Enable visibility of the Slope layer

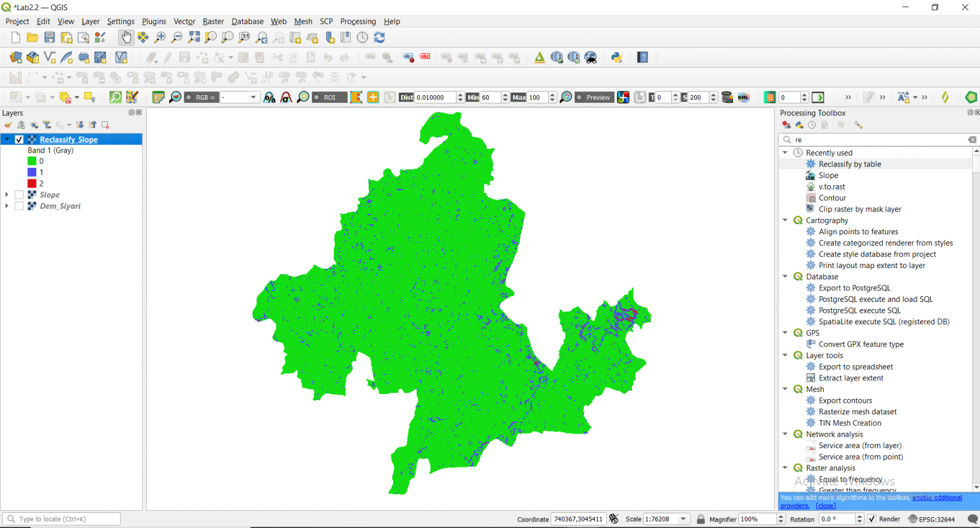click(19, 195)
